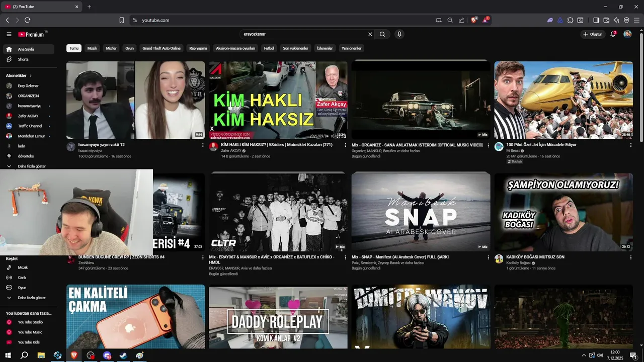Open options menu for 100 Pilot video
This screenshot has height=362, width=644.
pyautogui.click(x=631, y=145)
